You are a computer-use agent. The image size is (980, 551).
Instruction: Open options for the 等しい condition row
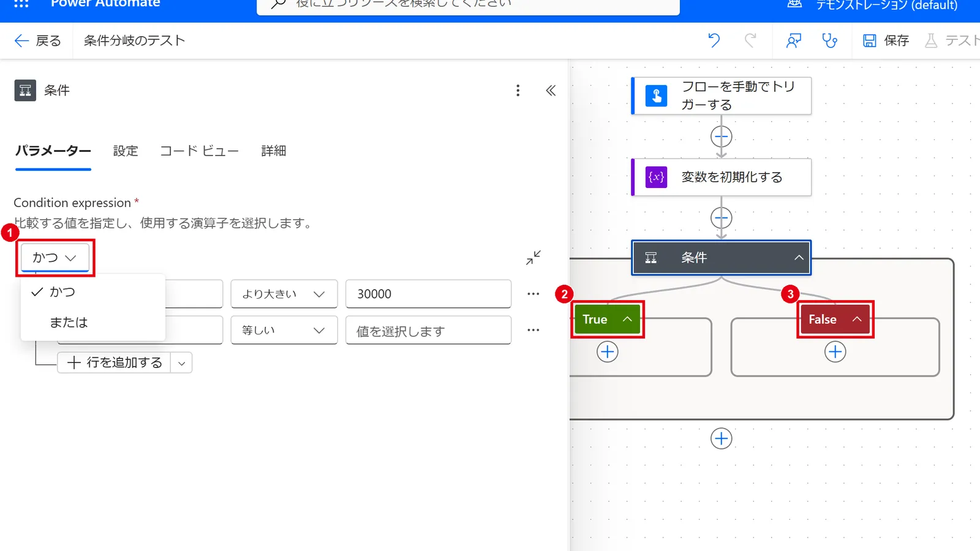(533, 330)
